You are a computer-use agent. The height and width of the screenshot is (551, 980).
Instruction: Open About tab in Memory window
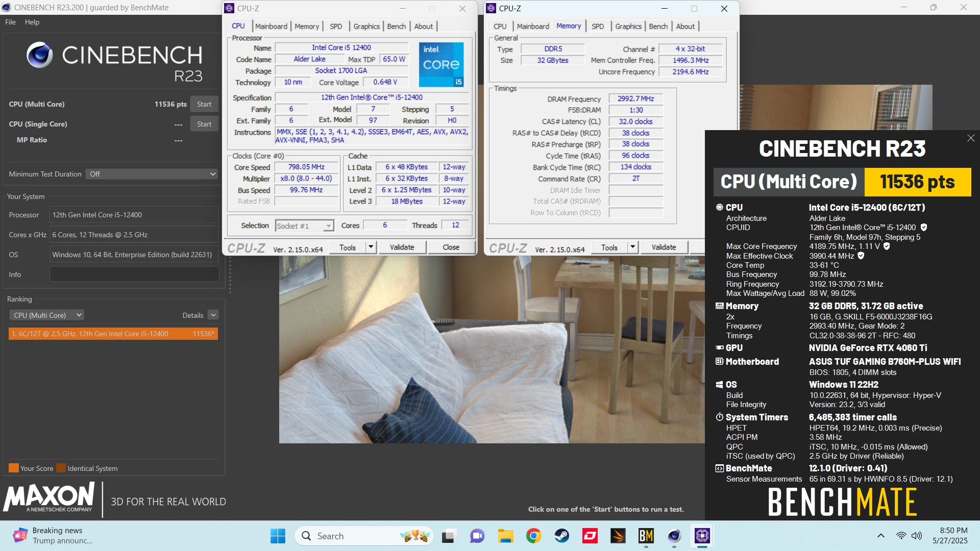click(685, 26)
